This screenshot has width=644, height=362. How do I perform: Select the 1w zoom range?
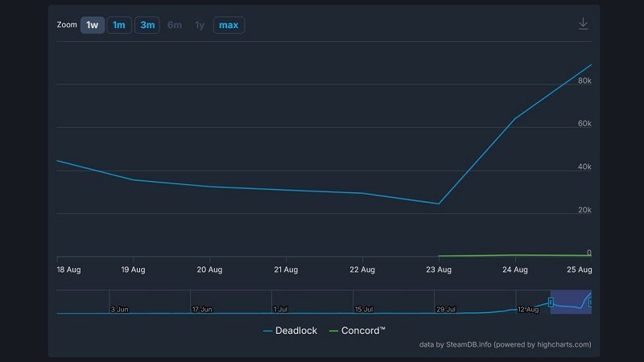point(93,25)
